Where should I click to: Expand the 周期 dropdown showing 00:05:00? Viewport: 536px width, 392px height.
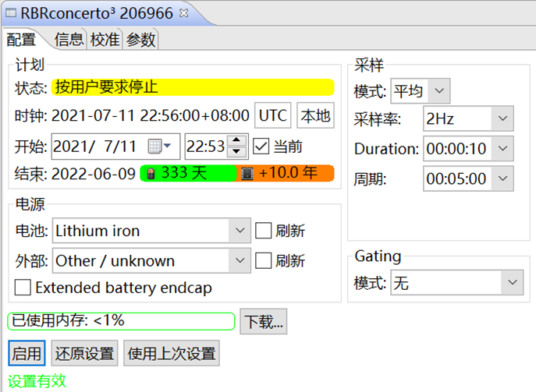pos(468,178)
